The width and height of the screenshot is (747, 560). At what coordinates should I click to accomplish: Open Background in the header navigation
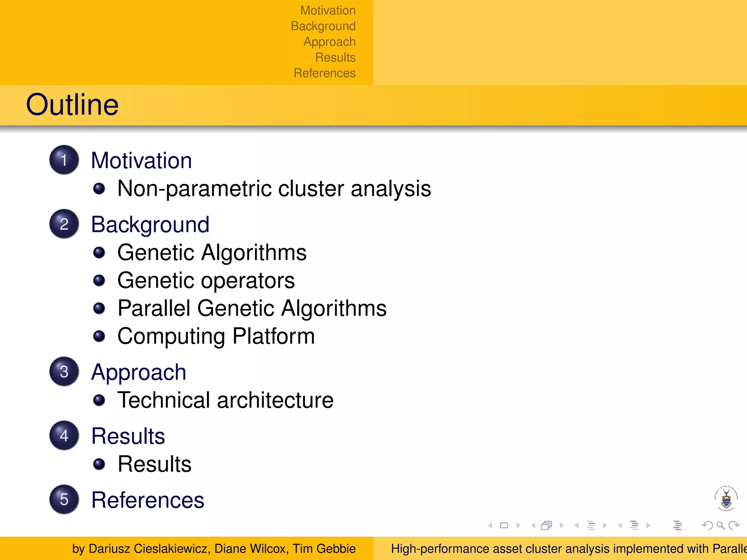coord(323,26)
